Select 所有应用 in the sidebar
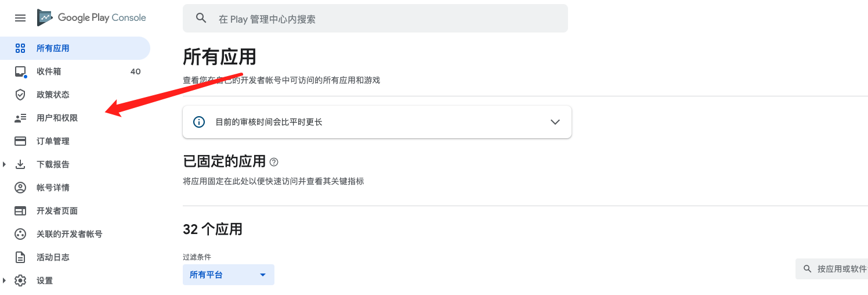 [75, 48]
